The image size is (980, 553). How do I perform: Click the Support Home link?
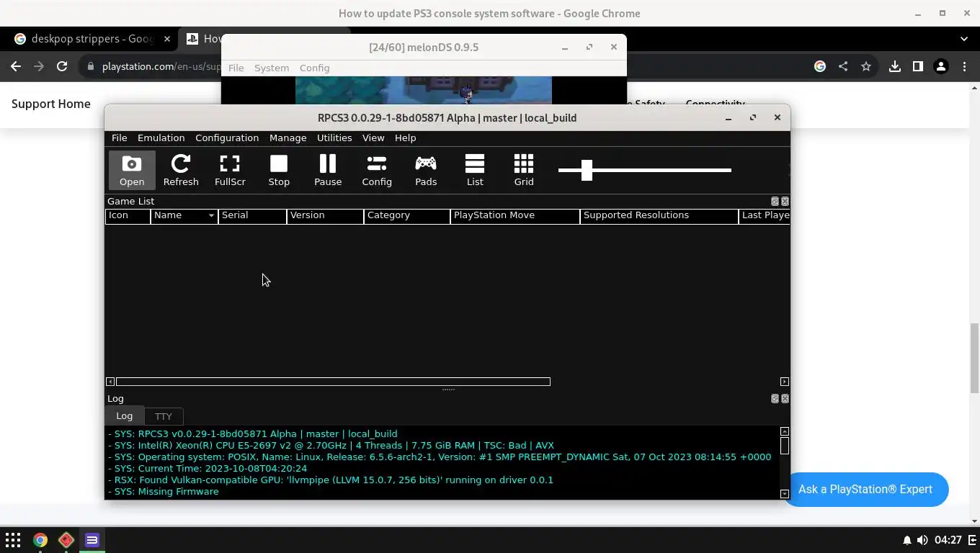pyautogui.click(x=51, y=104)
